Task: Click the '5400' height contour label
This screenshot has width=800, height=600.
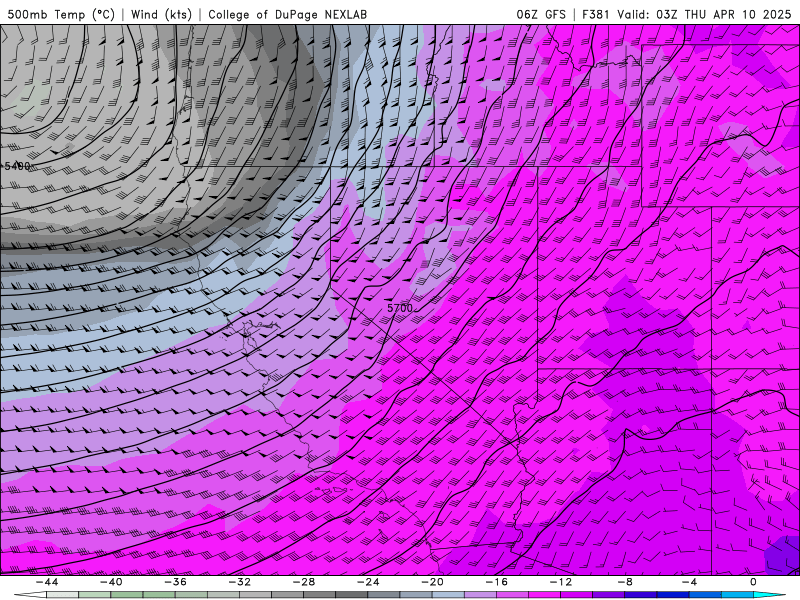Action: click(17, 166)
